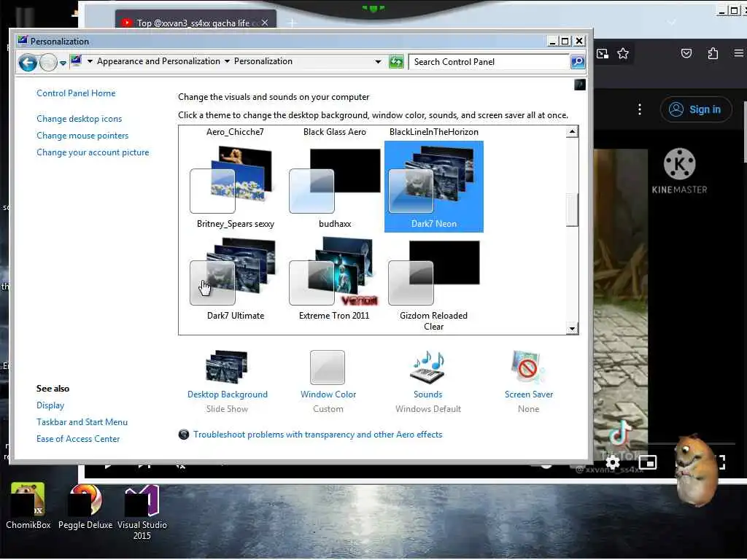Select the Britney_Spears sexxy theme
The image size is (747, 560).
pyautogui.click(x=236, y=187)
